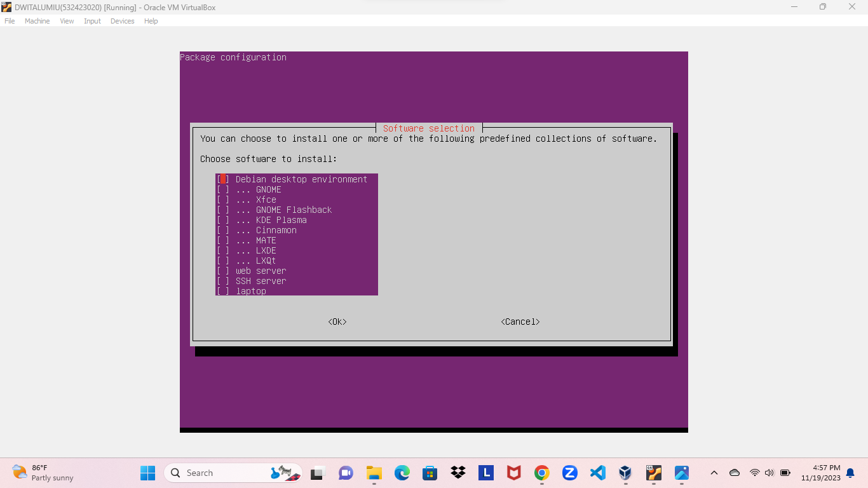Confirm the selection with the Ok button
Image resolution: width=868 pixels, height=488 pixels.
[x=337, y=322]
